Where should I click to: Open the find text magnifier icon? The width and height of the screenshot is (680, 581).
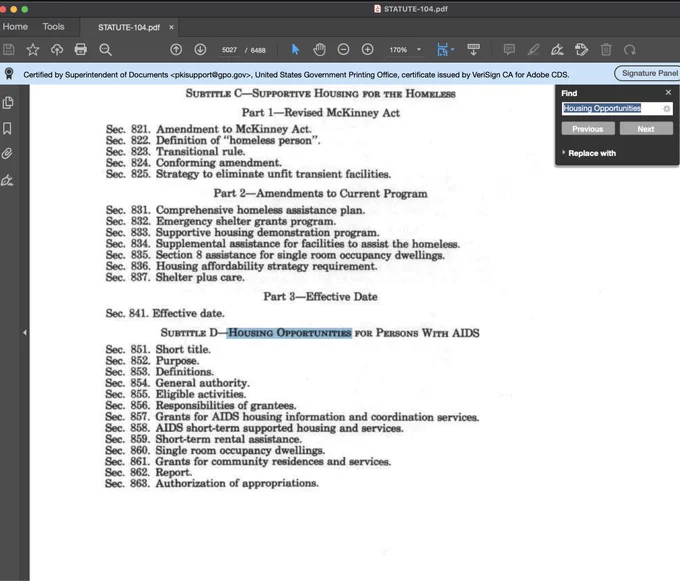105,50
